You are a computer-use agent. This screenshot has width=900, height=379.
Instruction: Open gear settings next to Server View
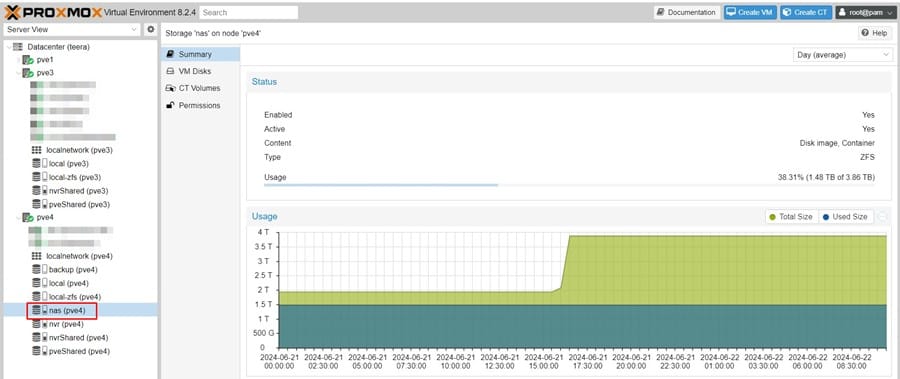[151, 29]
